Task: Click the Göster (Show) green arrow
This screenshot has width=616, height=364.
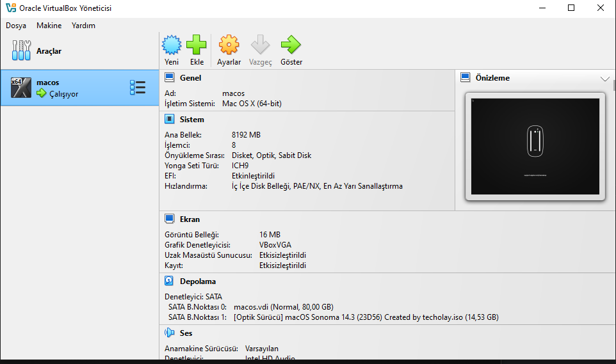Action: pos(291,45)
